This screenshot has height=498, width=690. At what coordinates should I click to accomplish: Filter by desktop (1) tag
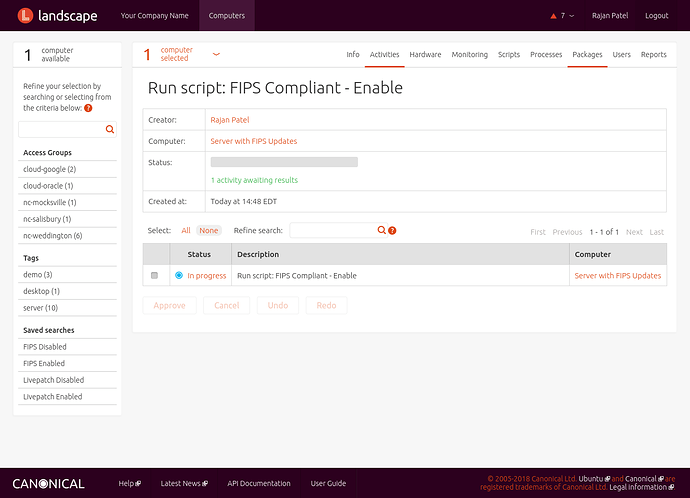pyautogui.click(x=41, y=291)
